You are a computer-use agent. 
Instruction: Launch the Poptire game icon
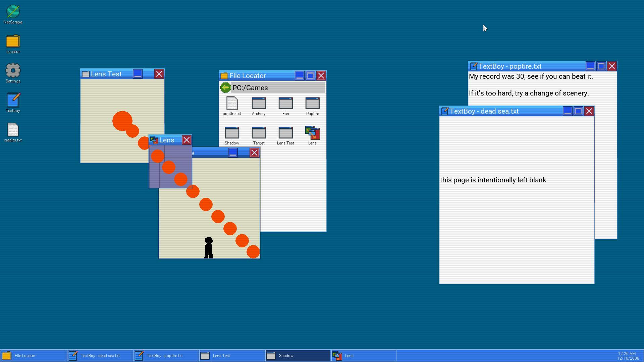[312, 106]
